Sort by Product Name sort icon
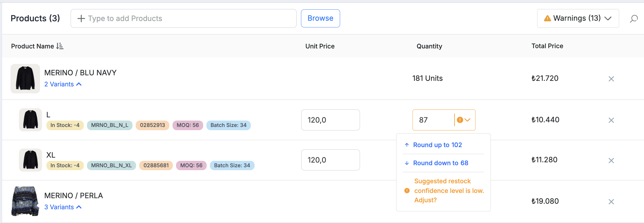 coord(60,46)
